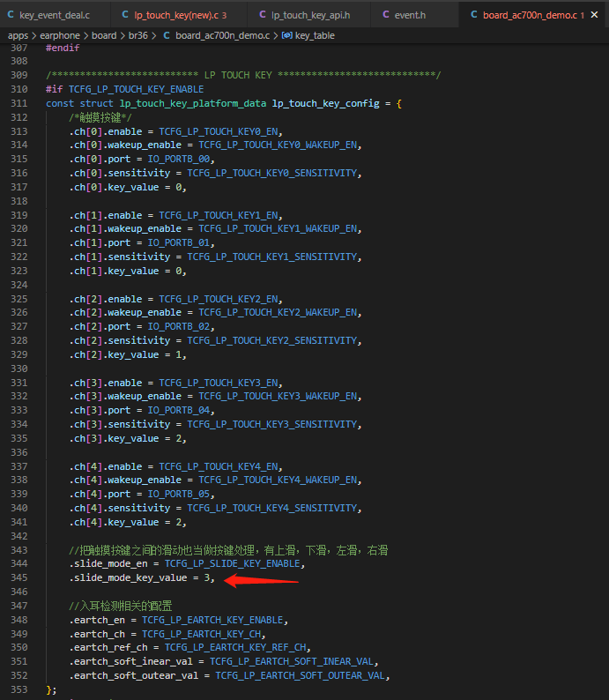
Task: Click TCFG_LP_TOUCH_KEY3_SENSITIVITY on line 334
Action: (x=272, y=425)
